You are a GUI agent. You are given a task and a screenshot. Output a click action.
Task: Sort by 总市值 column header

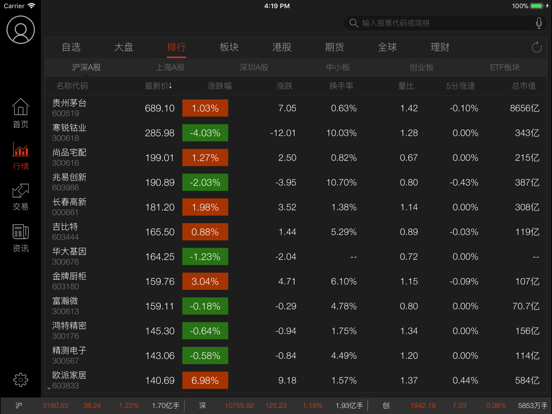[x=523, y=86]
